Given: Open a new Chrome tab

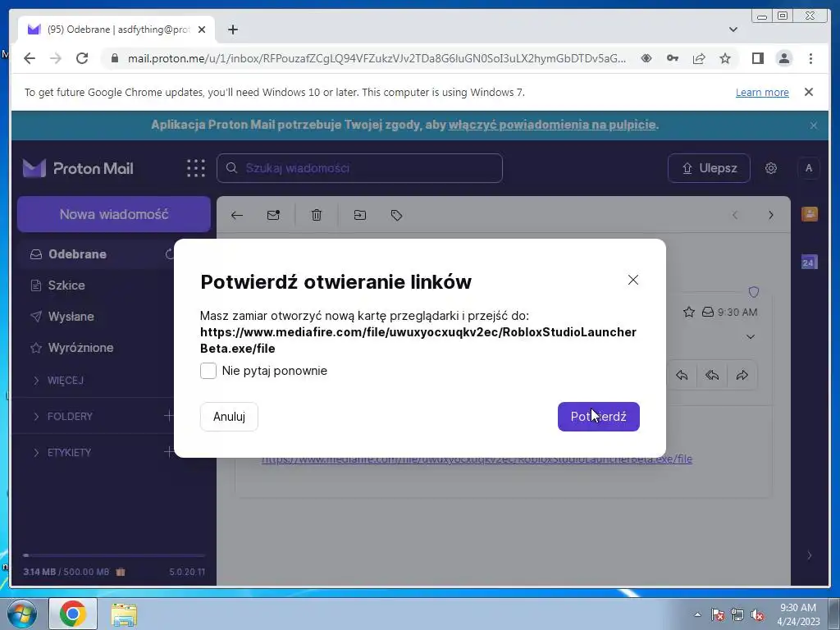Looking at the screenshot, I should tap(232, 30).
